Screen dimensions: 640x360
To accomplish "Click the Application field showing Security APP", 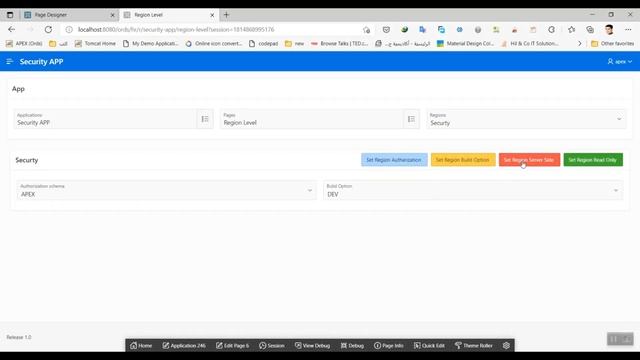I will 105,119.
